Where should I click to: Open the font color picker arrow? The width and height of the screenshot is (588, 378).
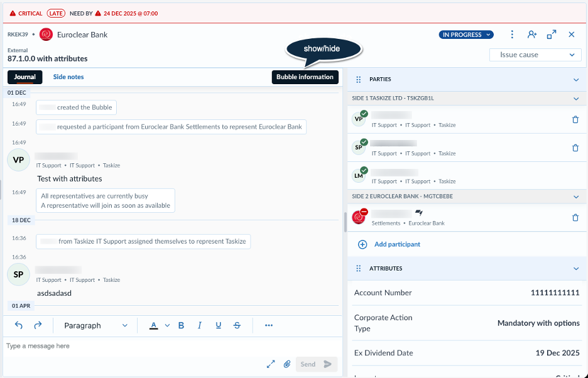(167, 325)
